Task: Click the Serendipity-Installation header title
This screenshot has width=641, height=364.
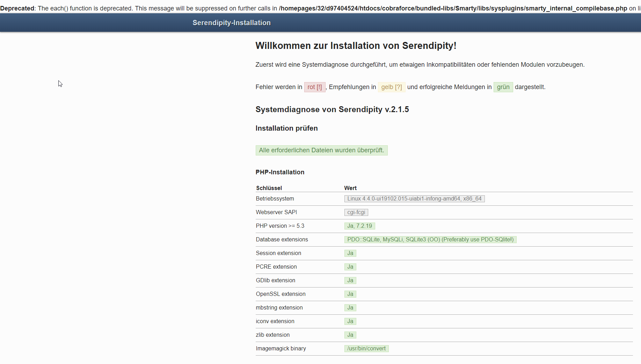Action: tap(231, 23)
